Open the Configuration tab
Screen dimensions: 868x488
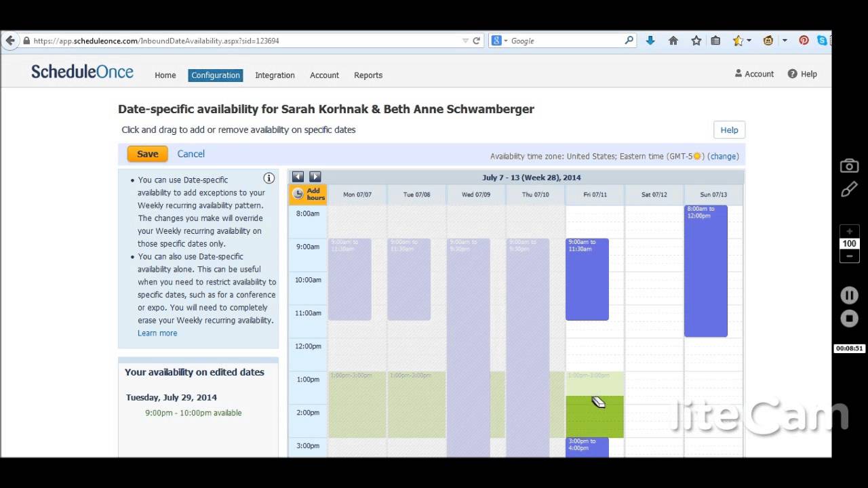tap(216, 75)
